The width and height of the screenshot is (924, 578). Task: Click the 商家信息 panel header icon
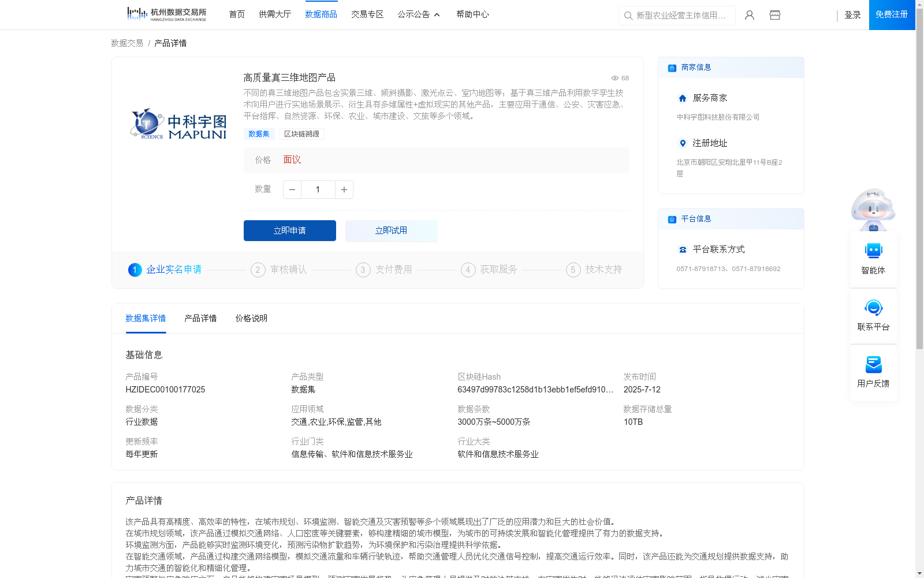click(x=672, y=68)
